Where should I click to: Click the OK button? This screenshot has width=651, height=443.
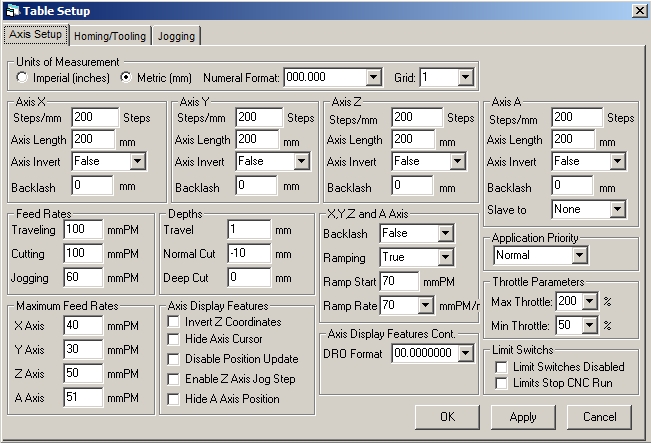coord(447,417)
